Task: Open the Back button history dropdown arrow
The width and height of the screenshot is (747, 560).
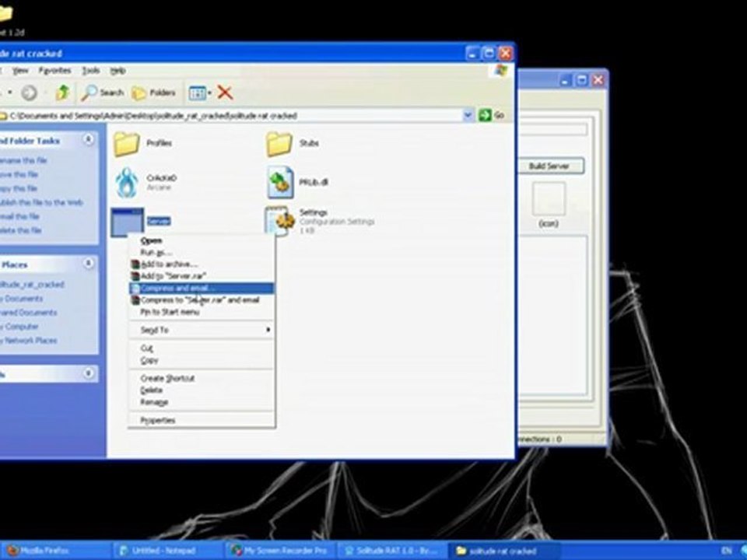Action: point(9,93)
